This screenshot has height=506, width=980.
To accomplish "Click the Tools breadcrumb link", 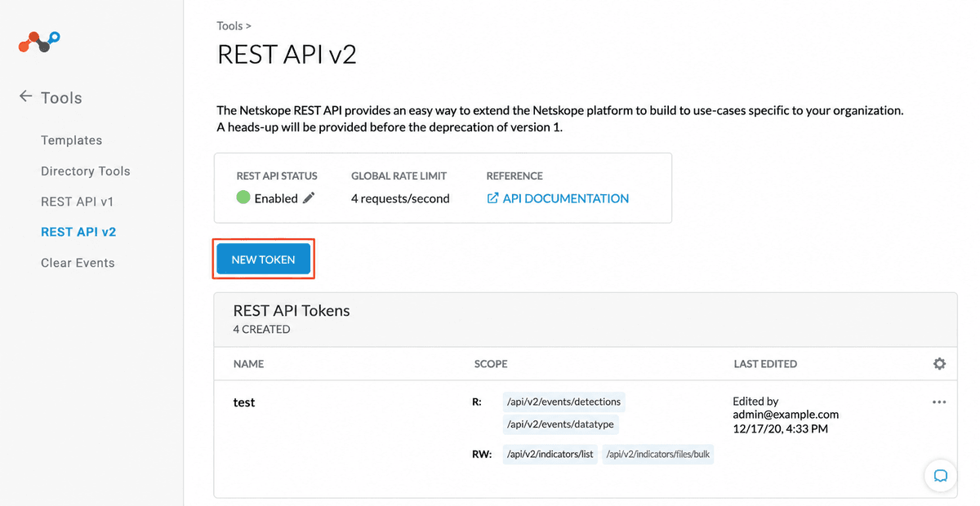I will [x=229, y=26].
